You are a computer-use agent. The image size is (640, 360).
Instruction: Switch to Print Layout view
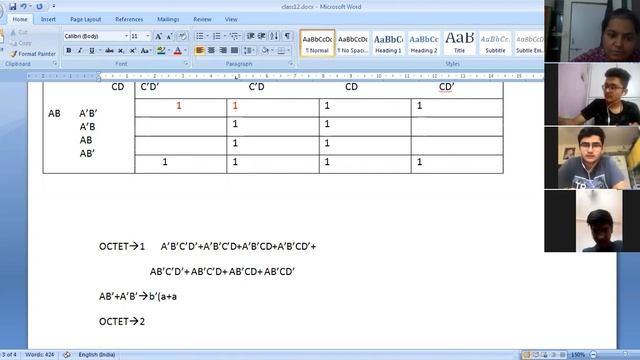526,355
